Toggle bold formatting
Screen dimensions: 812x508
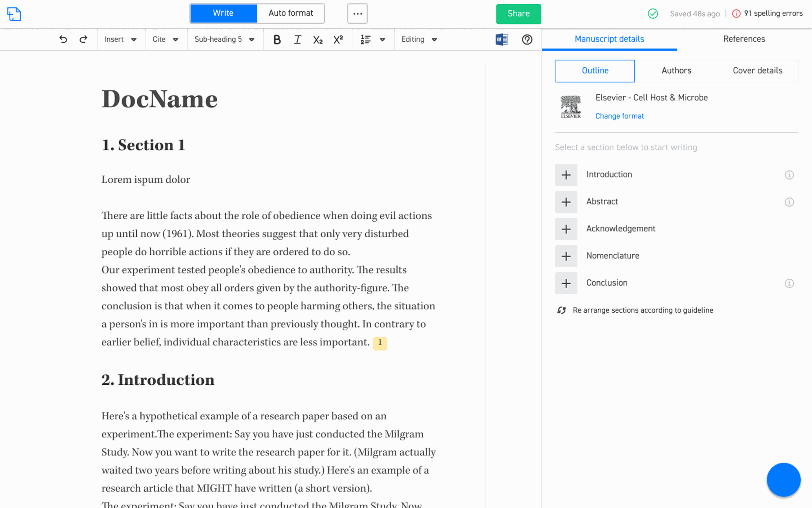pos(277,40)
